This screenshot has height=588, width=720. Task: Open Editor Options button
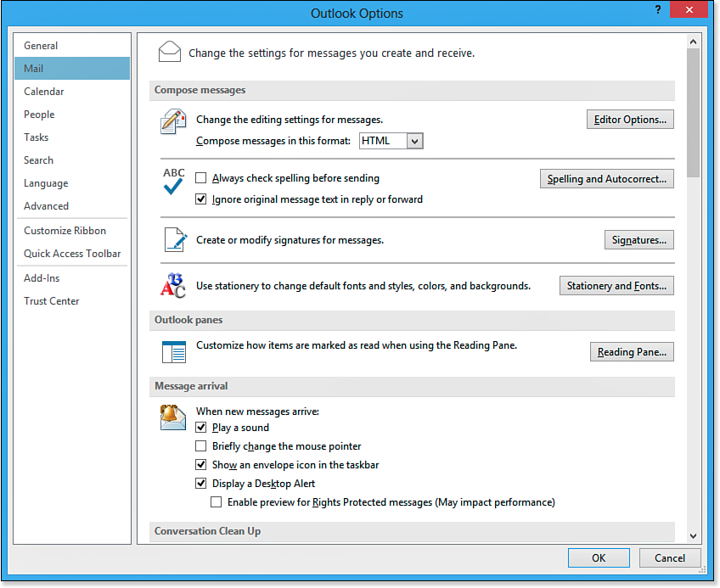click(630, 120)
